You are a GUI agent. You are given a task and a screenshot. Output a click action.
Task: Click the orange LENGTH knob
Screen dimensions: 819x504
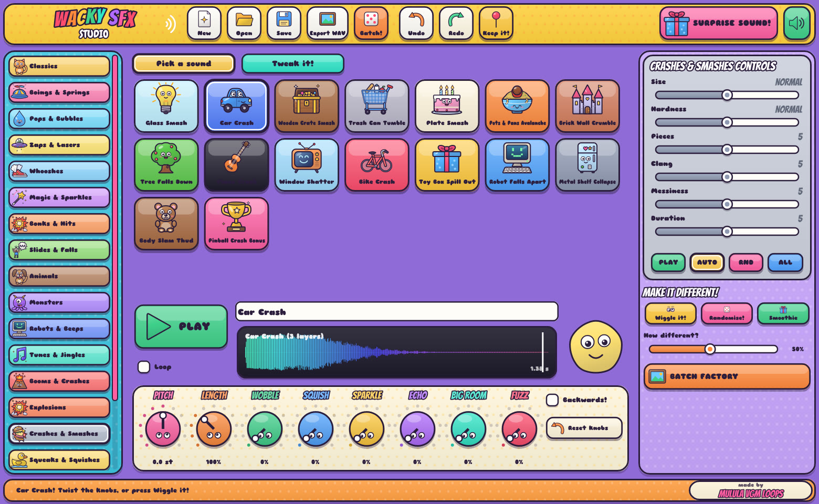click(x=214, y=429)
